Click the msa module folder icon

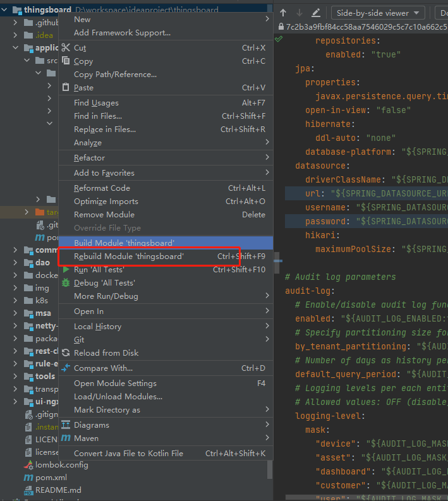tap(28, 313)
